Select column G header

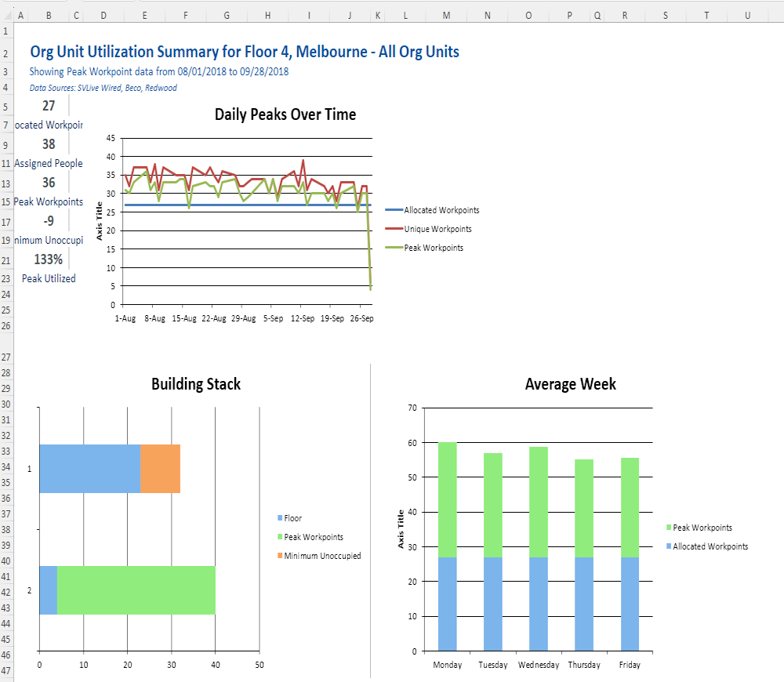click(x=227, y=16)
